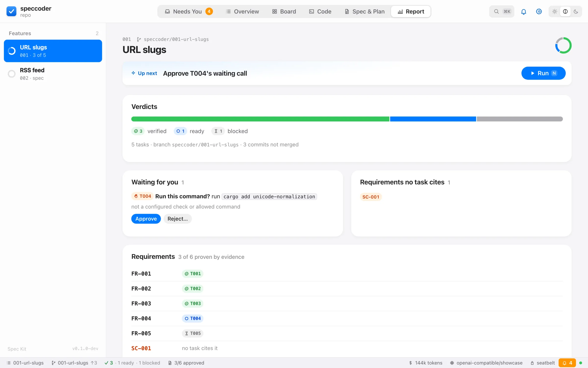Click the cargo add unicode-normalization command text
This screenshot has height=368, width=588.
269,197
